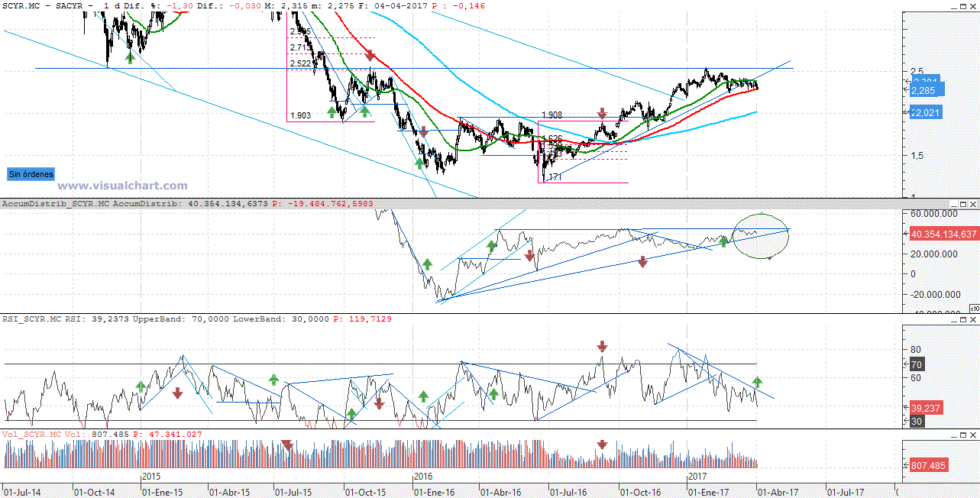The width and height of the screenshot is (980, 498).
Task: Click the 2015 year marker
Action: [x=152, y=476]
